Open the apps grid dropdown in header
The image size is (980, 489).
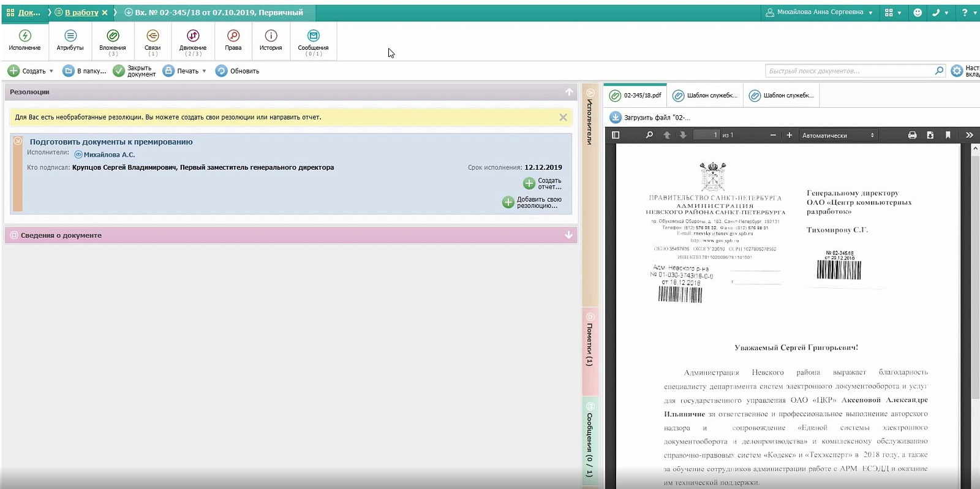tap(892, 12)
